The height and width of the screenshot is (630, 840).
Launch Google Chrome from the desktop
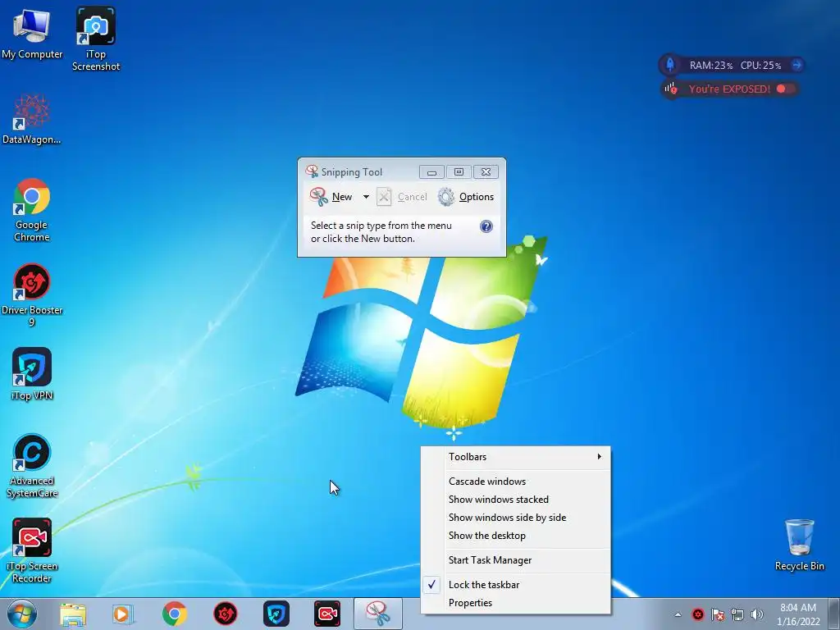[x=32, y=210]
